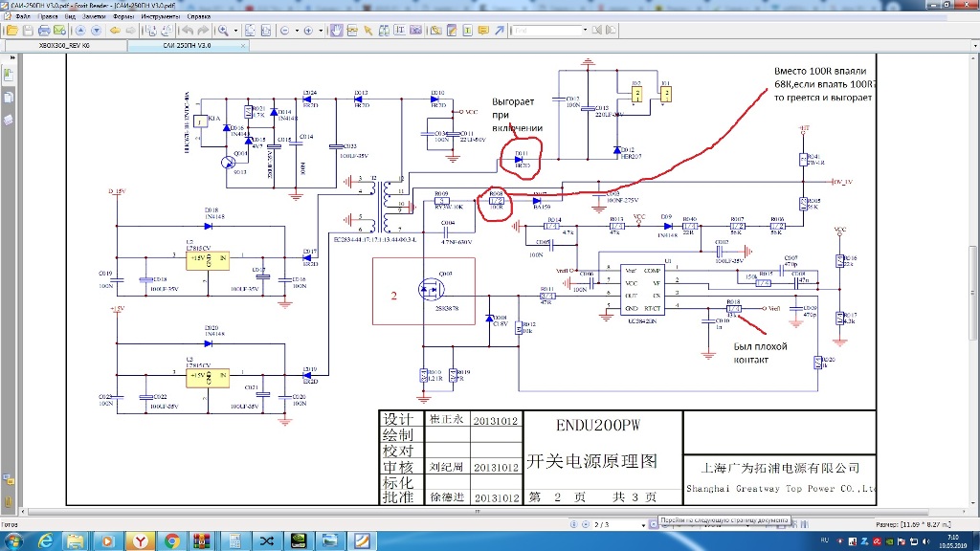
Task: Open the Инструменты menu
Action: [x=159, y=16]
